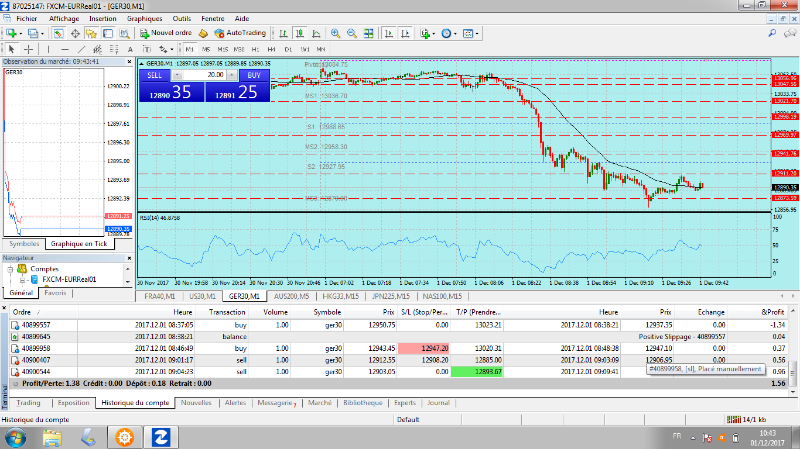Select the horizontal line drawing tool
Viewport: 800px width, 449px height.
pyautogui.click(x=65, y=48)
